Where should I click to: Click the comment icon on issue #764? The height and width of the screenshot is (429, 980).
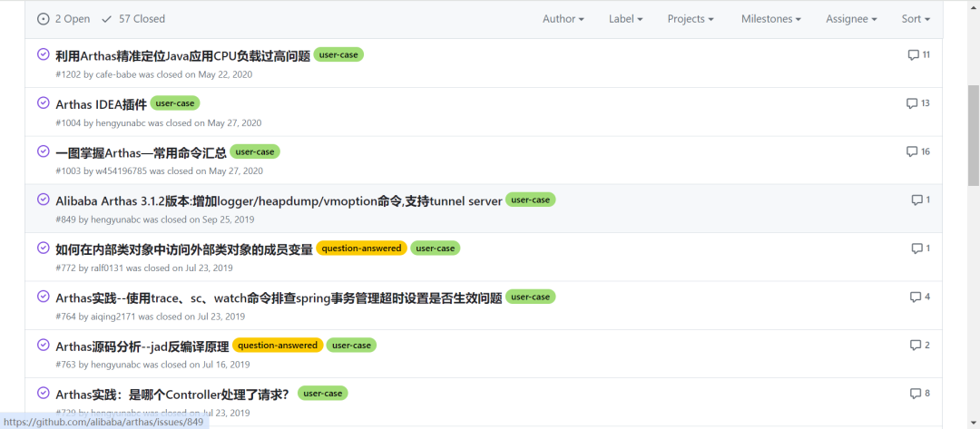(x=916, y=297)
